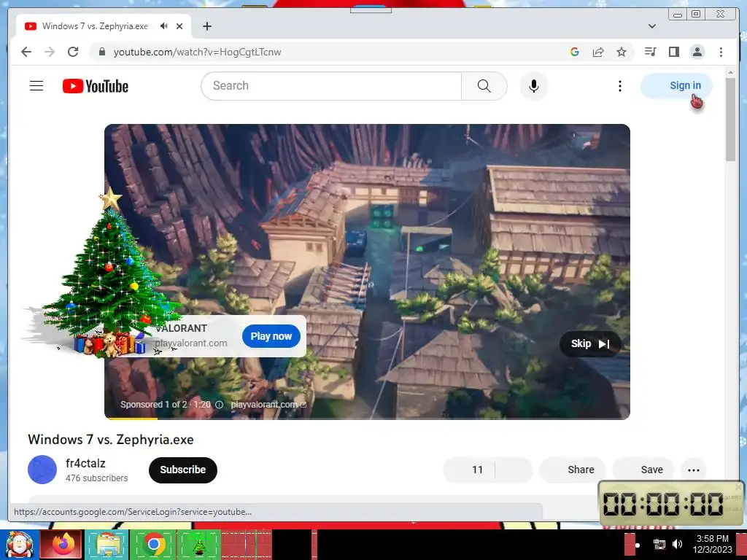
Task: Open the Christmas tree taskbar app
Action: (x=198, y=545)
